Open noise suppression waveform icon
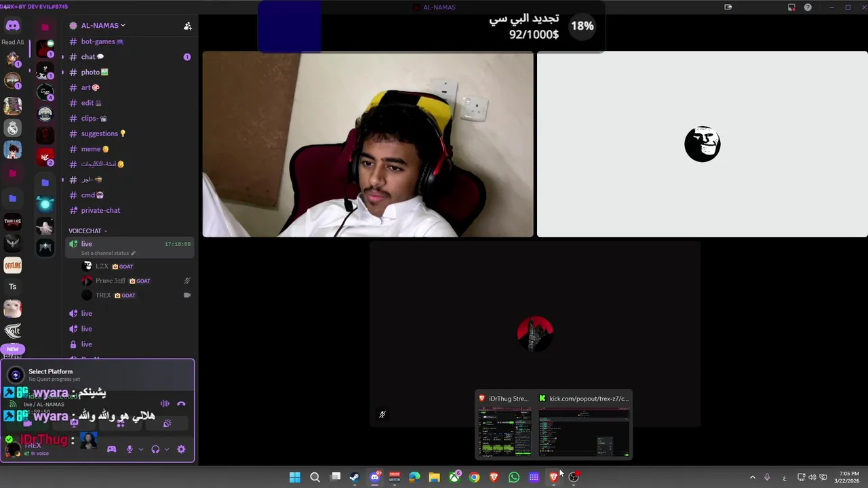Viewport: 868px width, 488px height. click(165, 404)
